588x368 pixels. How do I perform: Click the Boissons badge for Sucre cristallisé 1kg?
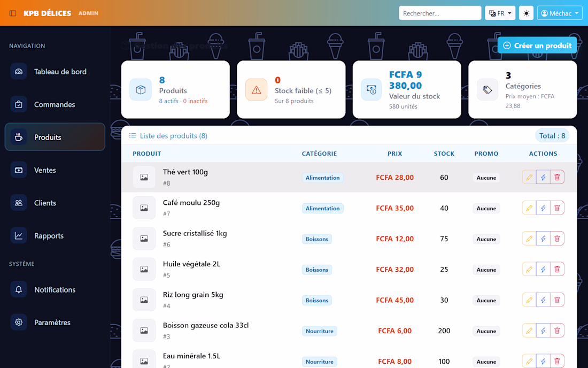click(317, 239)
